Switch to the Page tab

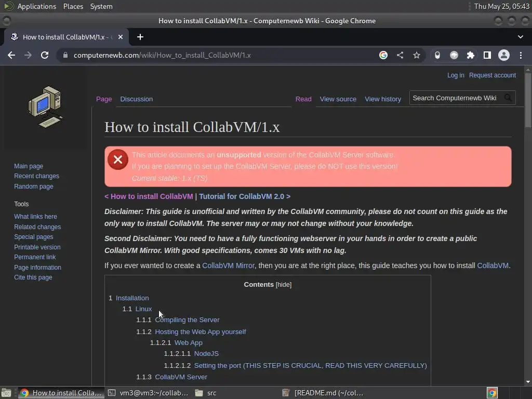point(104,99)
